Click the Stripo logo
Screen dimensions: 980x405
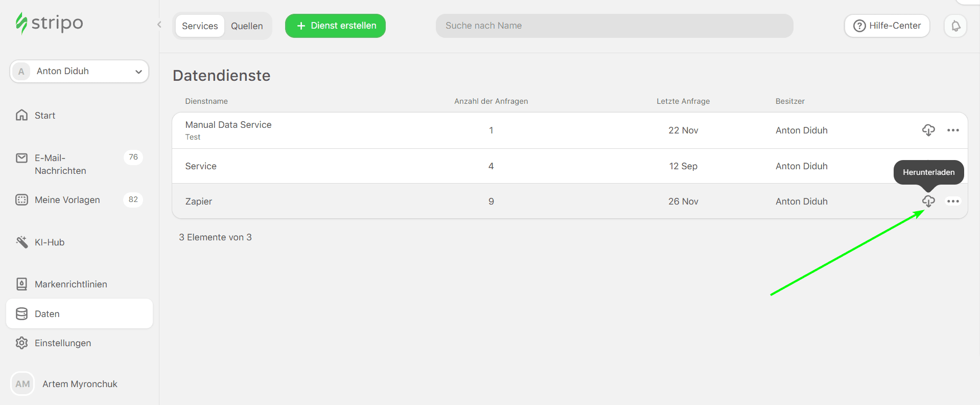pos(49,23)
